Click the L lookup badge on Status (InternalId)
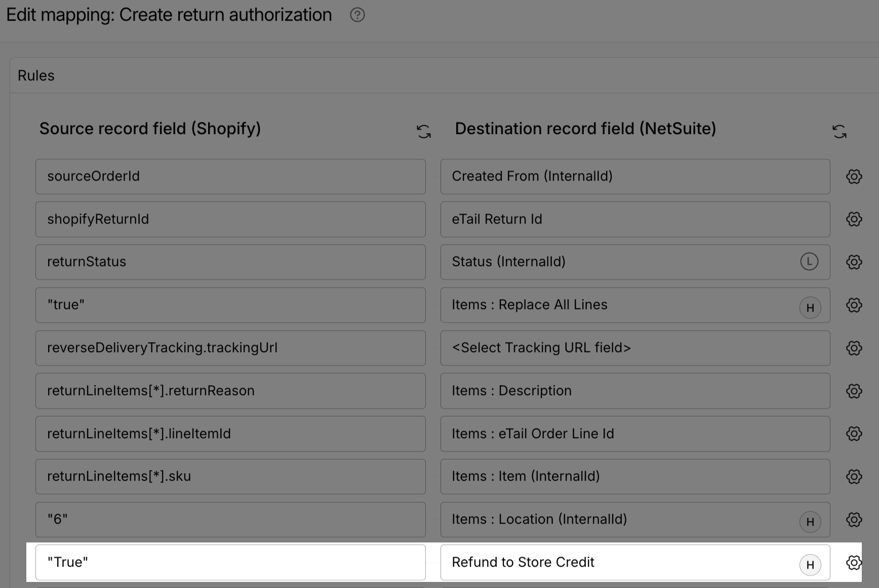Viewport: 879px width, 588px height. [809, 262]
